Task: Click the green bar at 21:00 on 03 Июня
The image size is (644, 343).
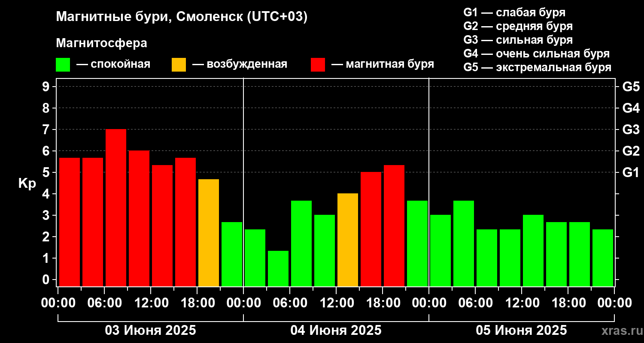Action: [232, 254]
